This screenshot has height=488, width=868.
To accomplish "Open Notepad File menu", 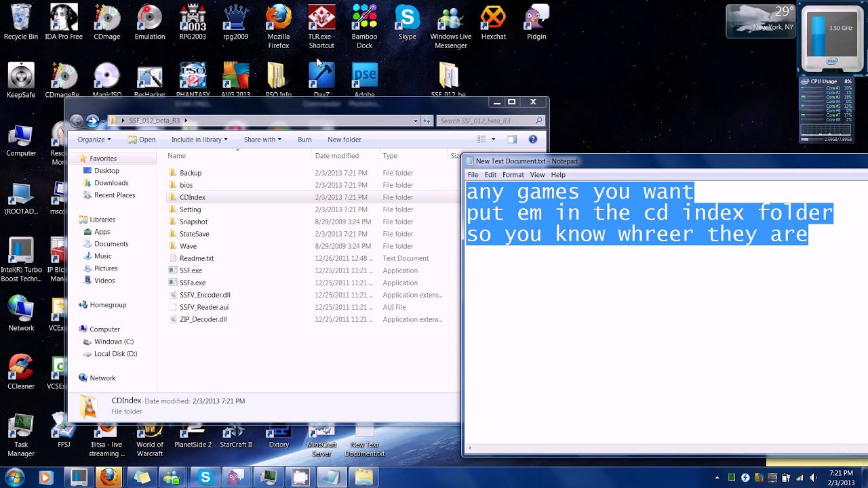I will (473, 175).
